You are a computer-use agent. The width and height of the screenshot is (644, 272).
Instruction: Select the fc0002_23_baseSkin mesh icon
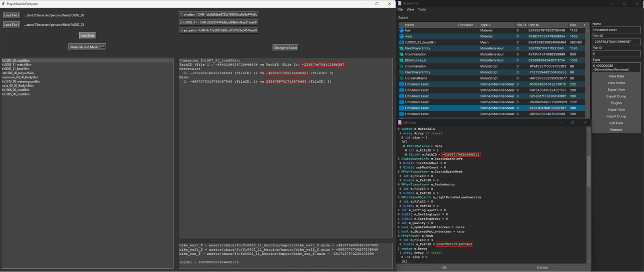(x=401, y=43)
